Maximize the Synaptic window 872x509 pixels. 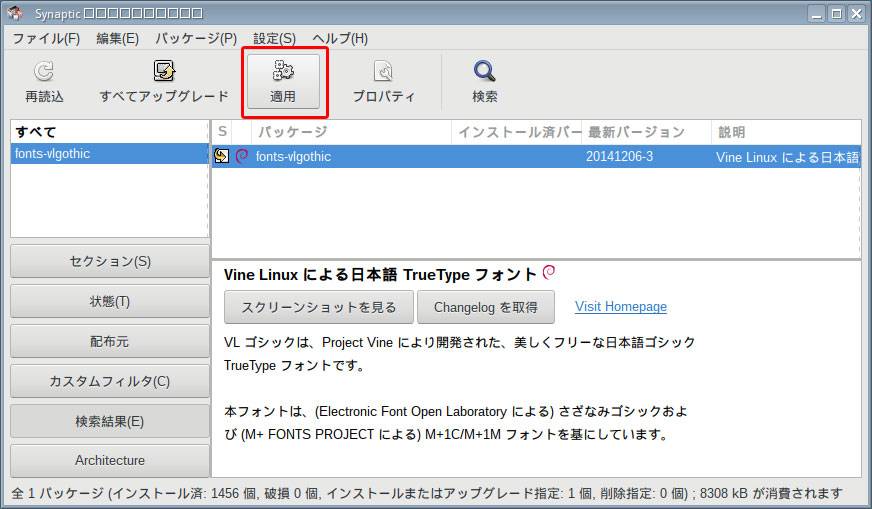tap(836, 14)
